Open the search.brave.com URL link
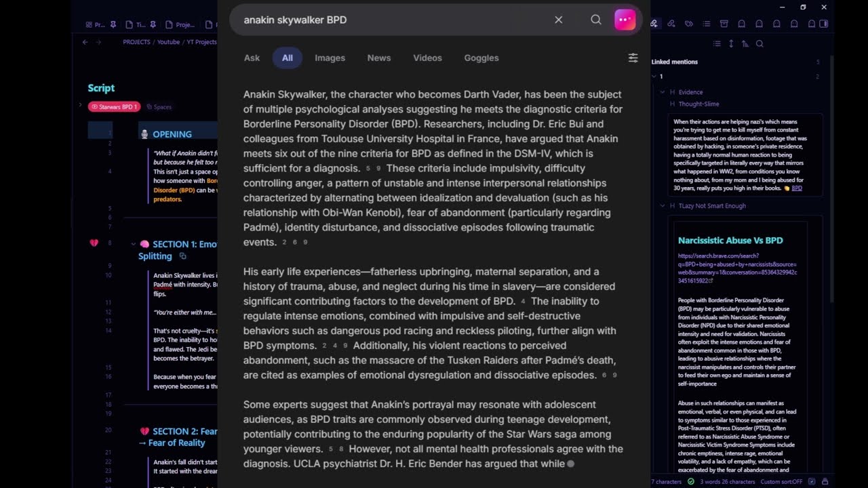The width and height of the screenshot is (868, 488). coord(738,268)
